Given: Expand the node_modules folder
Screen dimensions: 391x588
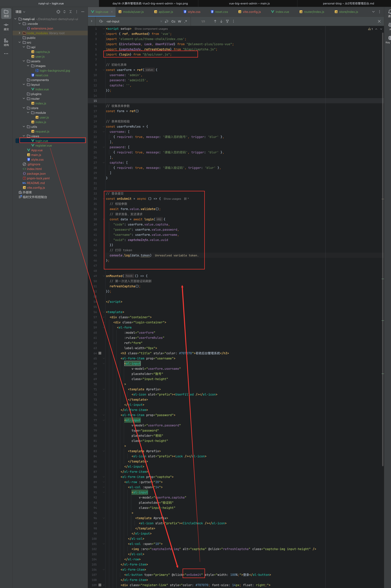Looking at the screenshot, I should point(19,33).
